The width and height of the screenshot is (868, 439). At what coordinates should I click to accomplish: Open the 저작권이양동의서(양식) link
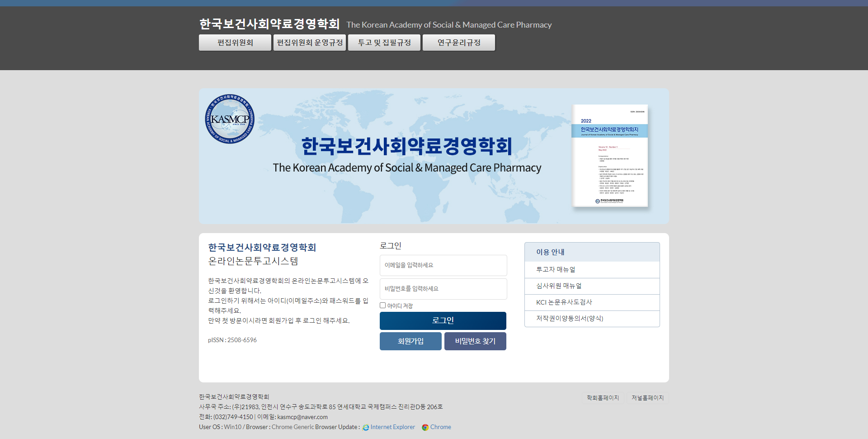point(592,319)
